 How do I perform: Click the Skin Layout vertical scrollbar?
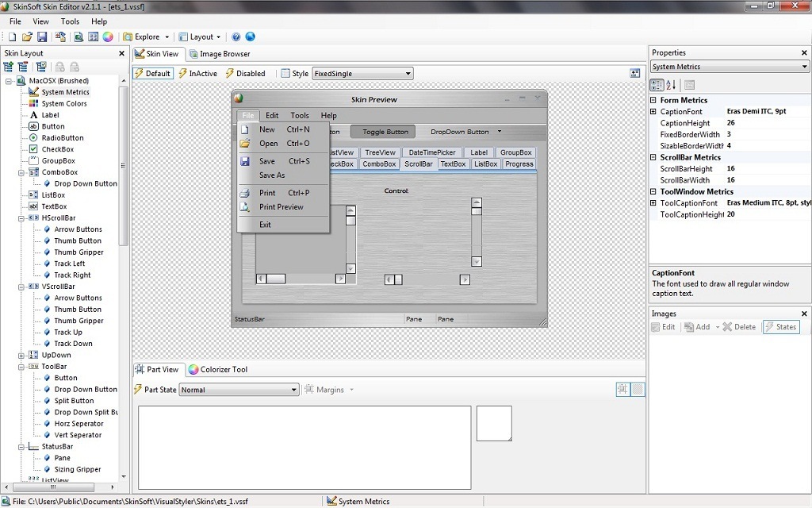pyautogui.click(x=123, y=166)
